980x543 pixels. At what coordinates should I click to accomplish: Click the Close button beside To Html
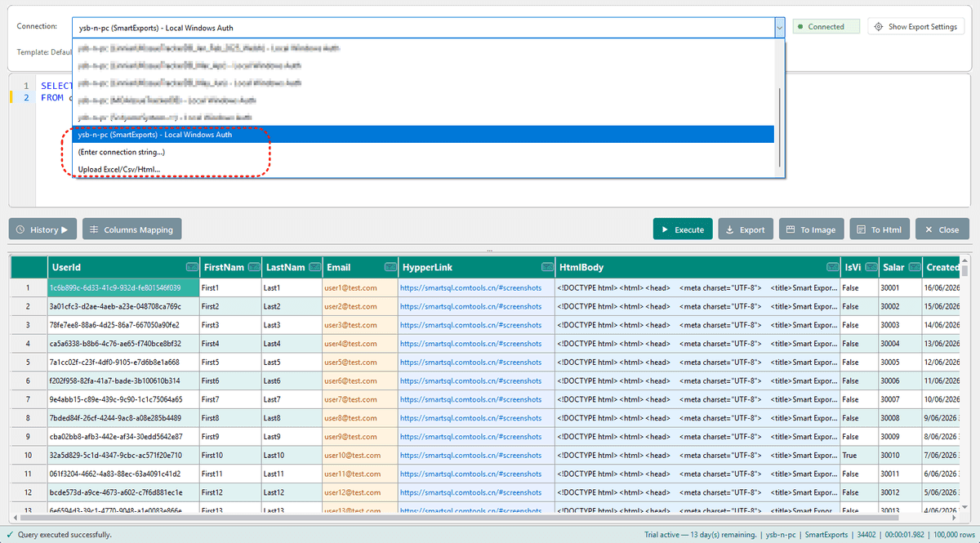click(x=942, y=229)
